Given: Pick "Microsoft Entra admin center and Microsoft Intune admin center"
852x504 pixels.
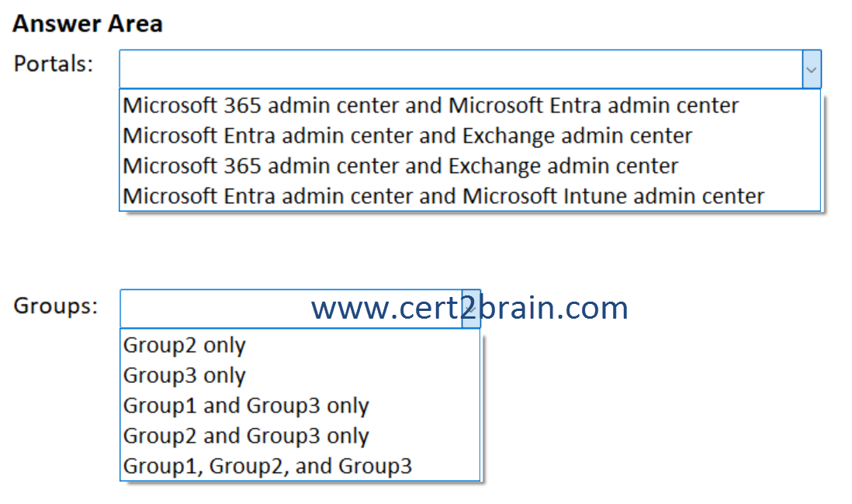Looking at the screenshot, I should (442, 195).
